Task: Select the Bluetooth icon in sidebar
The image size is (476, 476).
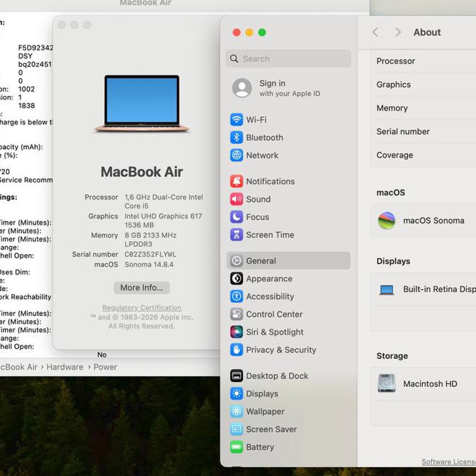Action: 236,138
